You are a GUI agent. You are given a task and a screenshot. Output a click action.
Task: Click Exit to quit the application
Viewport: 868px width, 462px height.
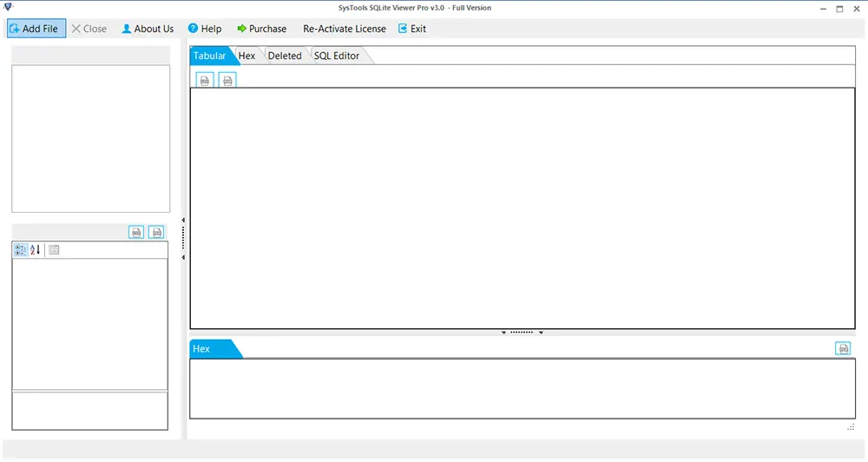pos(412,29)
